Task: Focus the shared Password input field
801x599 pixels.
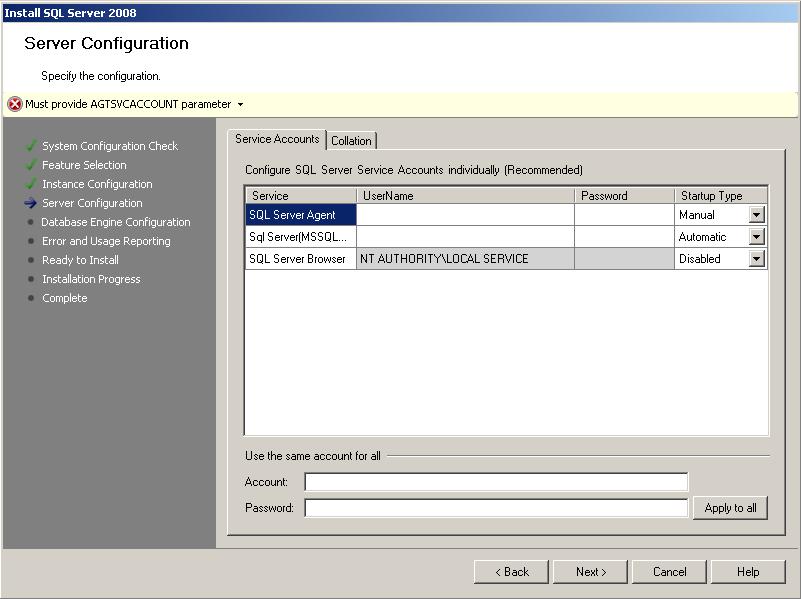Action: pos(496,508)
